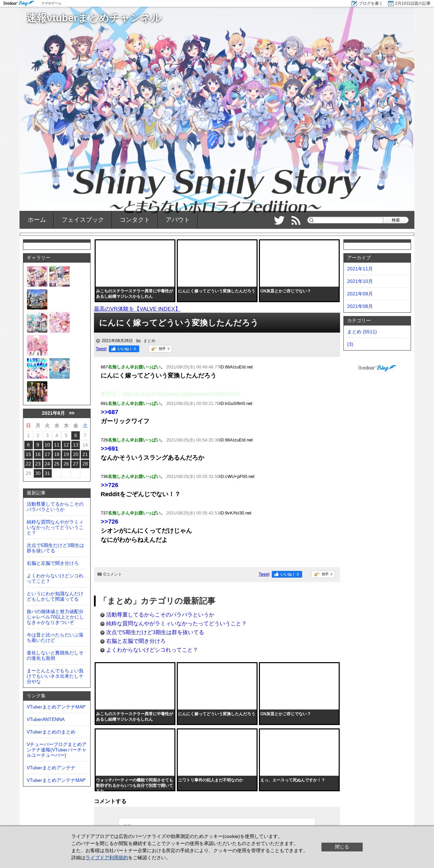This screenshot has height=868, width=434.
Task: Open latest article 右脳と左脳で聞き分けろ in sidebar
Action: 52,563
